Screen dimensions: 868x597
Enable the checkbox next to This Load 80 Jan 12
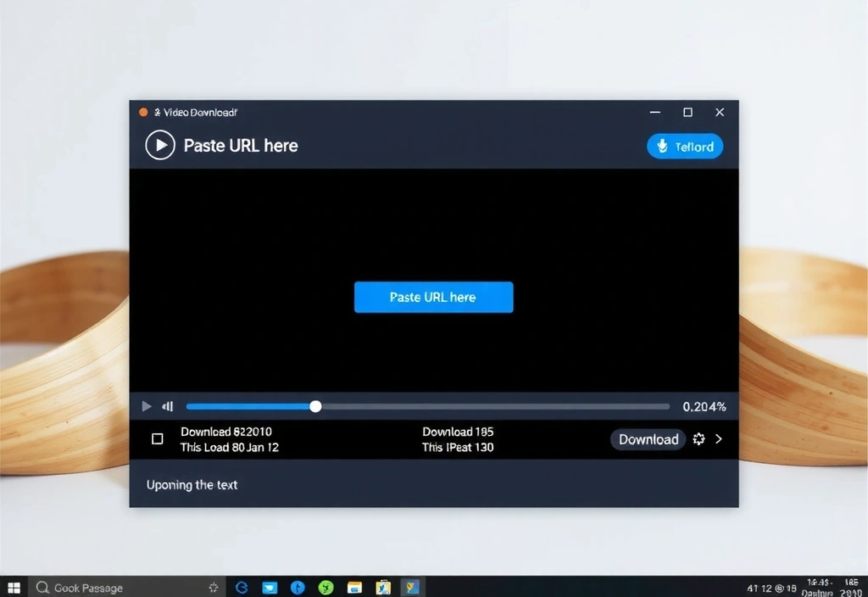(x=157, y=438)
